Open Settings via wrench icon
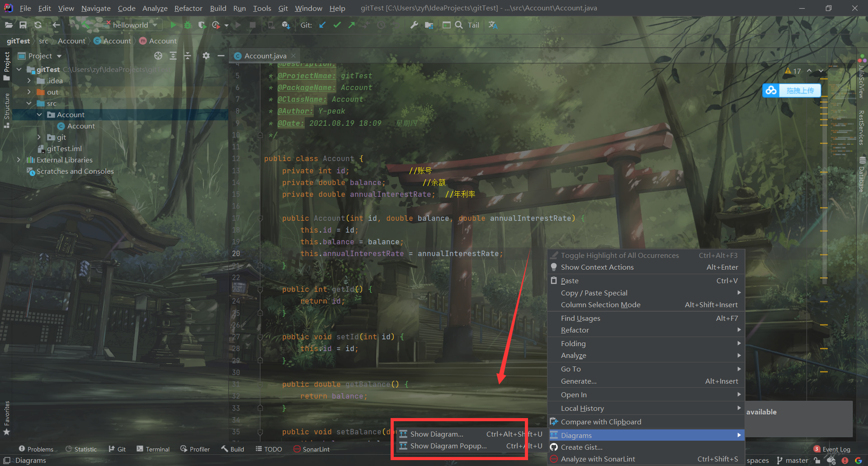The width and height of the screenshot is (868, 466). (414, 25)
